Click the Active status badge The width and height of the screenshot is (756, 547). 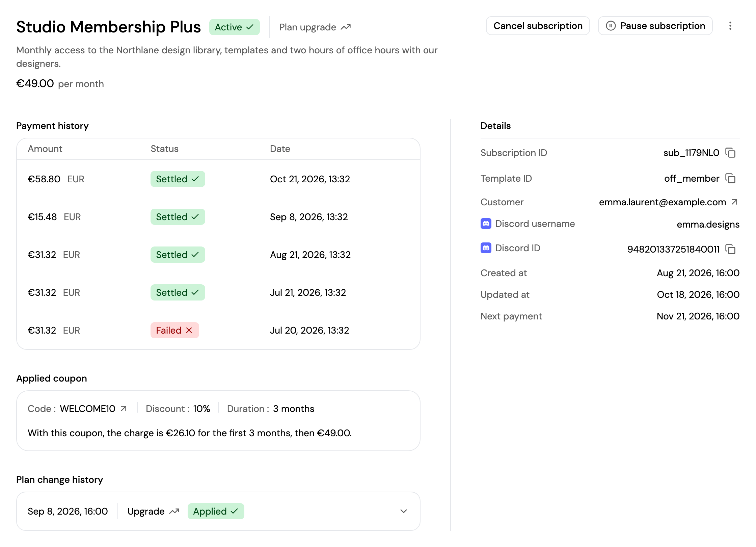pyautogui.click(x=235, y=27)
